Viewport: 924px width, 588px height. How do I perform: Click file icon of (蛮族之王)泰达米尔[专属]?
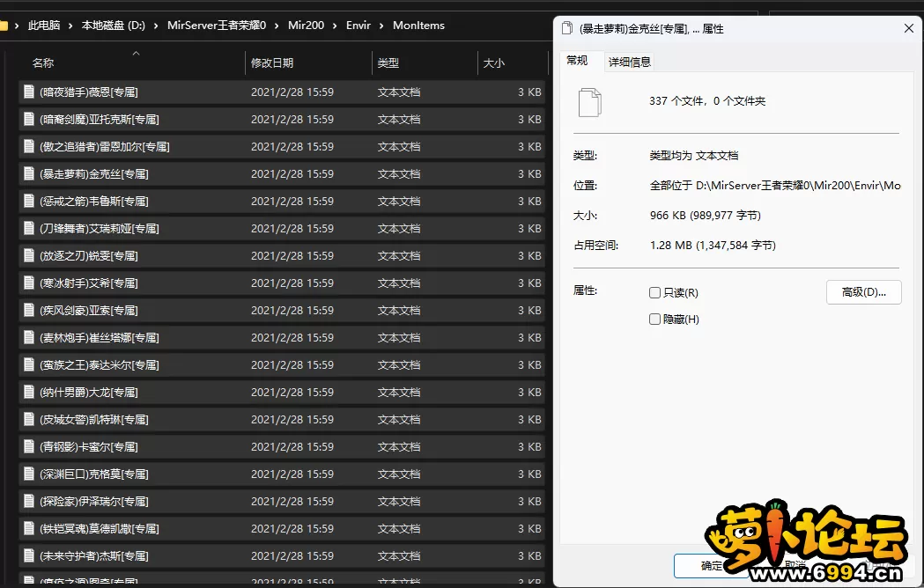(x=28, y=364)
